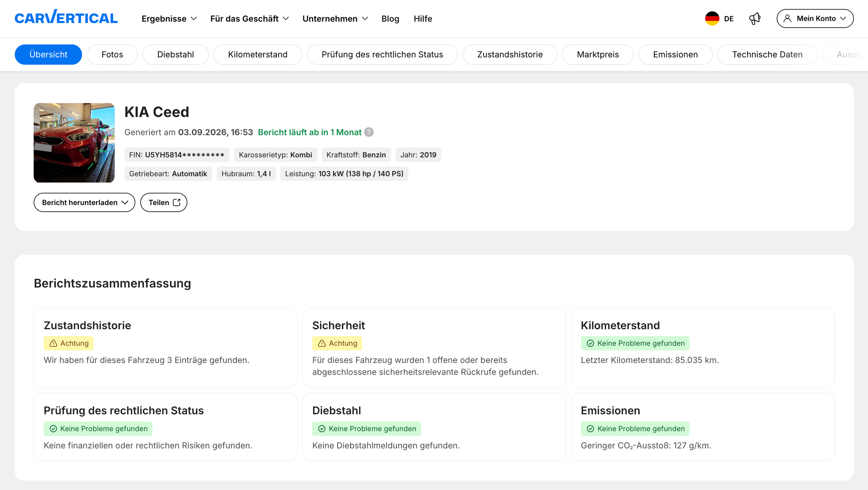Screen dimensions: 868x490
Task: Click the Hubraum: 1,4 l chip
Action: click(x=246, y=174)
